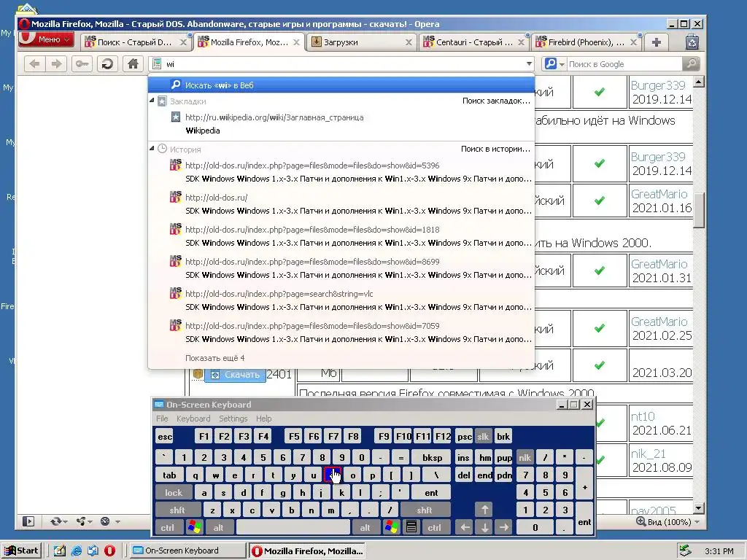747x560 pixels.
Task: Open the Settings menu in On-Screen Keyboard
Action: pyautogui.click(x=233, y=419)
